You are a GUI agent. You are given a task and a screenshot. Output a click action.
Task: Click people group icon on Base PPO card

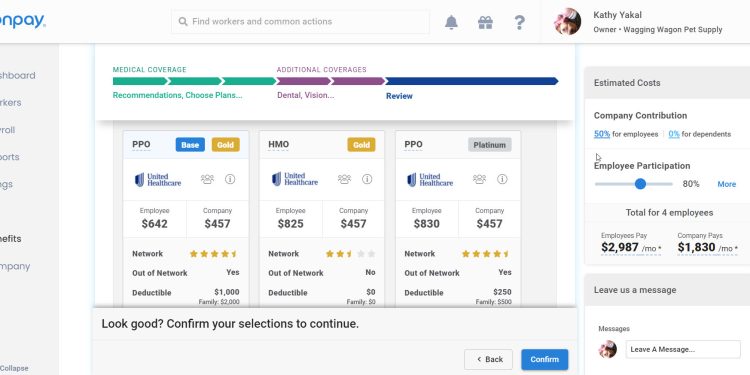click(207, 179)
